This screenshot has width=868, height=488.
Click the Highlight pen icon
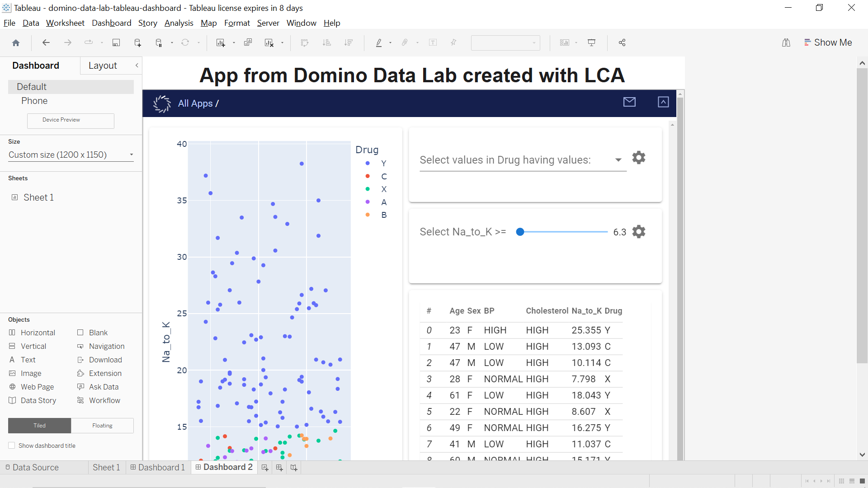(x=379, y=42)
